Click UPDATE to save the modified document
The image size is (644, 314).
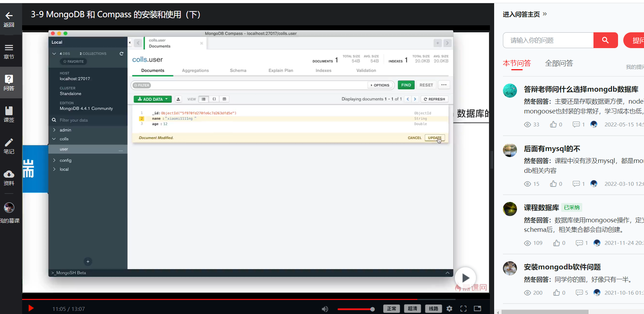pos(435,138)
